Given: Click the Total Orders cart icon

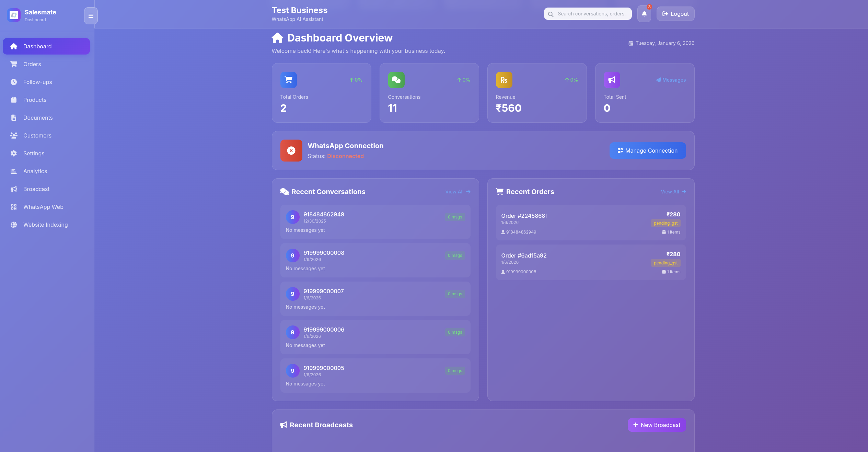Looking at the screenshot, I should click(x=288, y=80).
